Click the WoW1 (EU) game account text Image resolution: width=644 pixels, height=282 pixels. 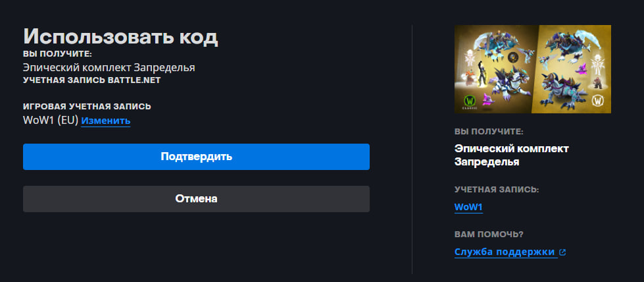[x=51, y=121]
